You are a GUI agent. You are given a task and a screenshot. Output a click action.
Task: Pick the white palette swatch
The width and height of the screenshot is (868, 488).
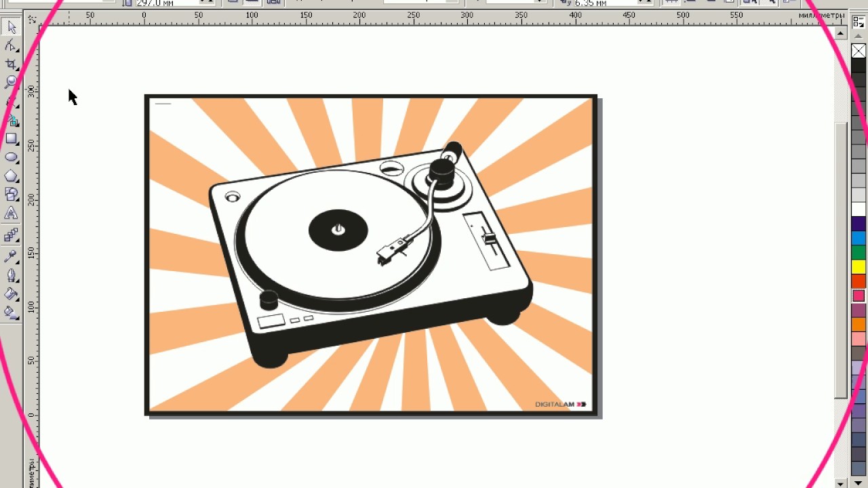coord(859,209)
